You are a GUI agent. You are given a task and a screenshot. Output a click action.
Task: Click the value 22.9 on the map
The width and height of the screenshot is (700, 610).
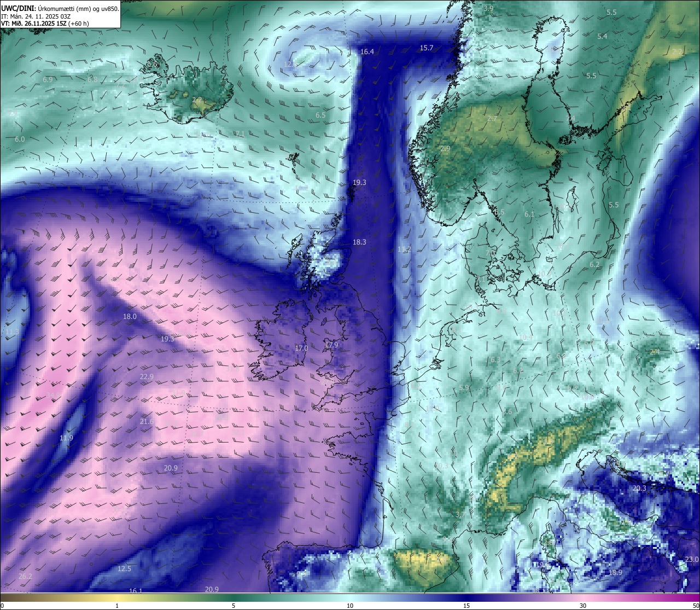pos(147,377)
